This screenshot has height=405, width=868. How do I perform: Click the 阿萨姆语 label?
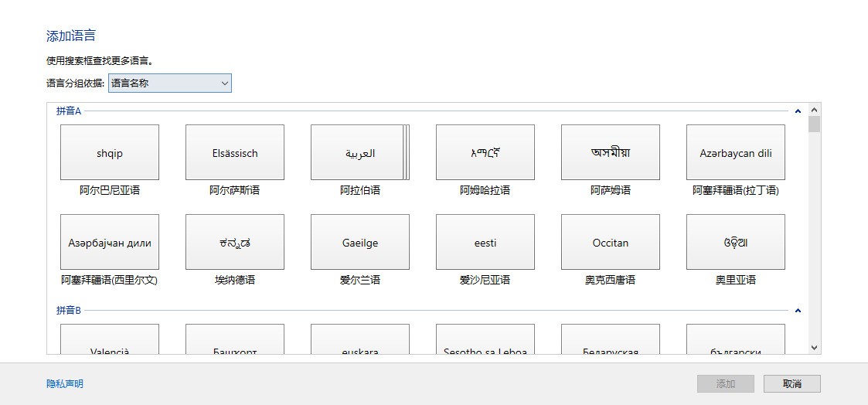[x=610, y=190]
